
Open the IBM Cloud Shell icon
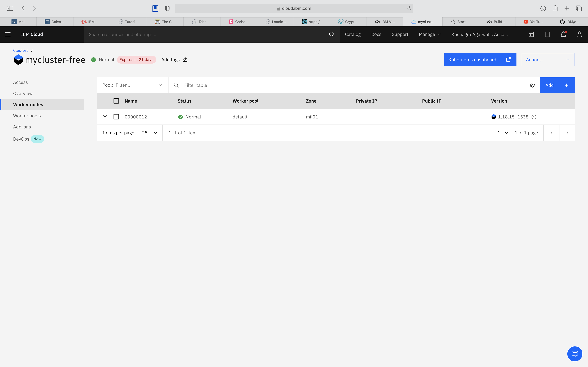click(x=531, y=34)
